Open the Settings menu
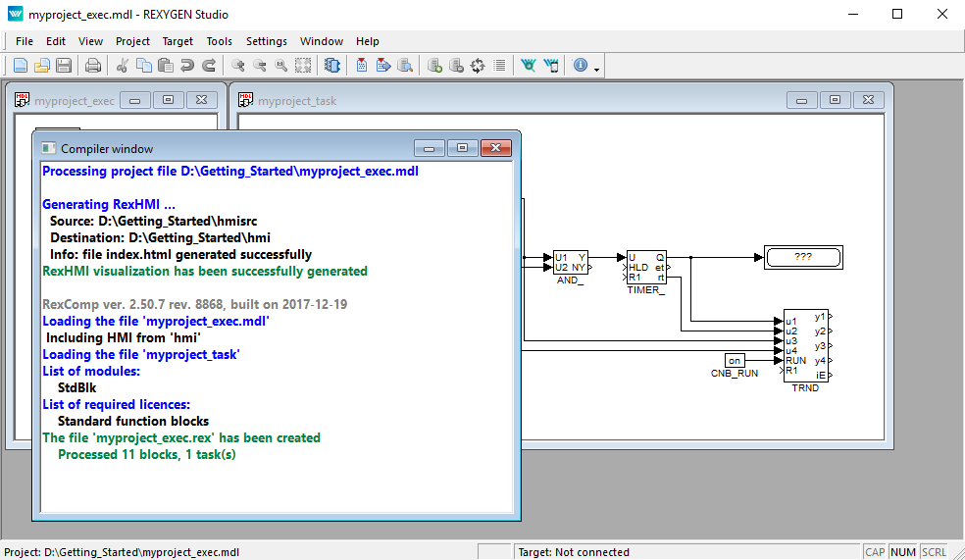Viewport: 965px width, 560px height. tap(267, 41)
